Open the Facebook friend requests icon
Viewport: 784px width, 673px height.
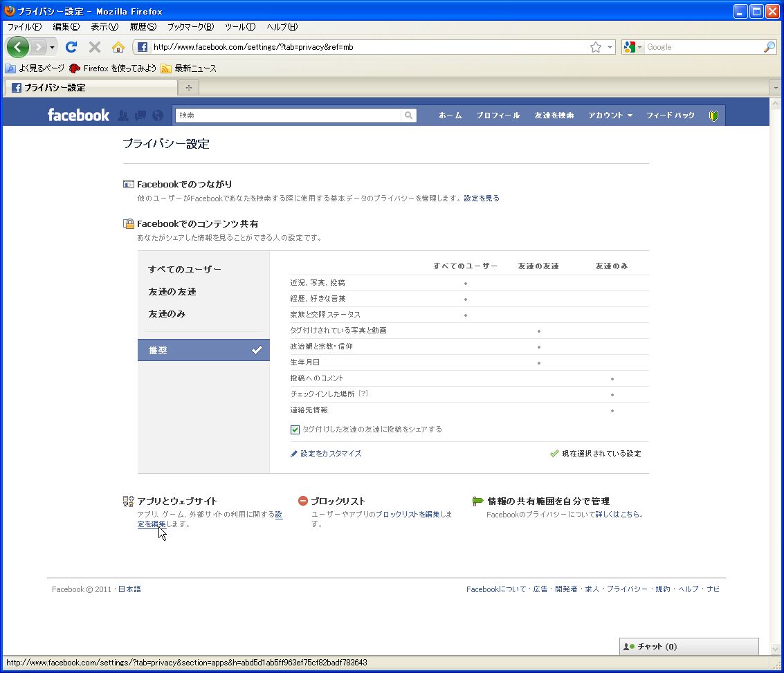(123, 116)
